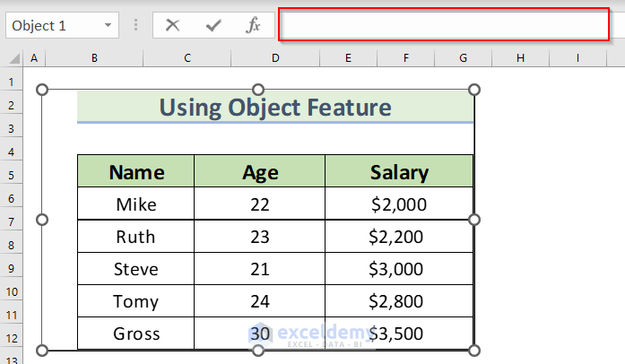Click the top-center object resize handle

tap(258, 90)
